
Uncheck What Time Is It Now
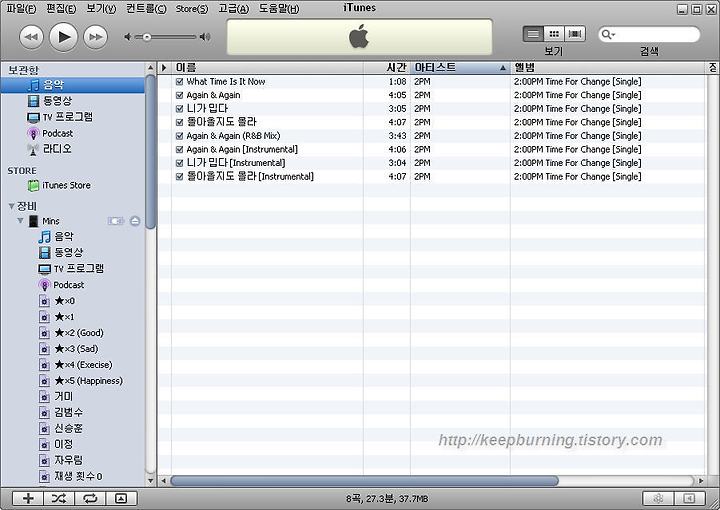coord(180,82)
